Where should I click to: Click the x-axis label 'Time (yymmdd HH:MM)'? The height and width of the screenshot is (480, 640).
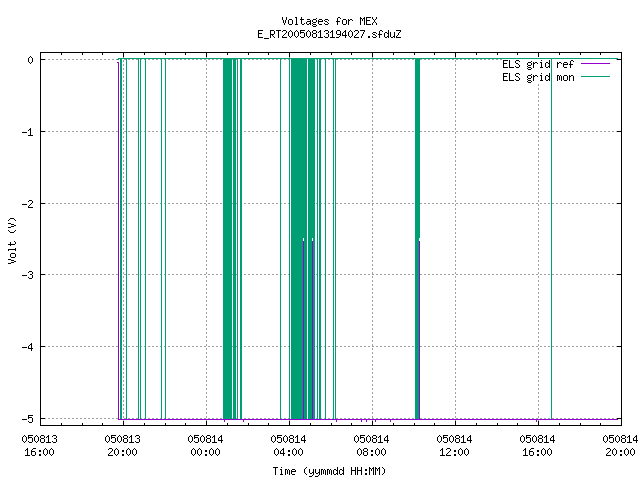point(329,471)
